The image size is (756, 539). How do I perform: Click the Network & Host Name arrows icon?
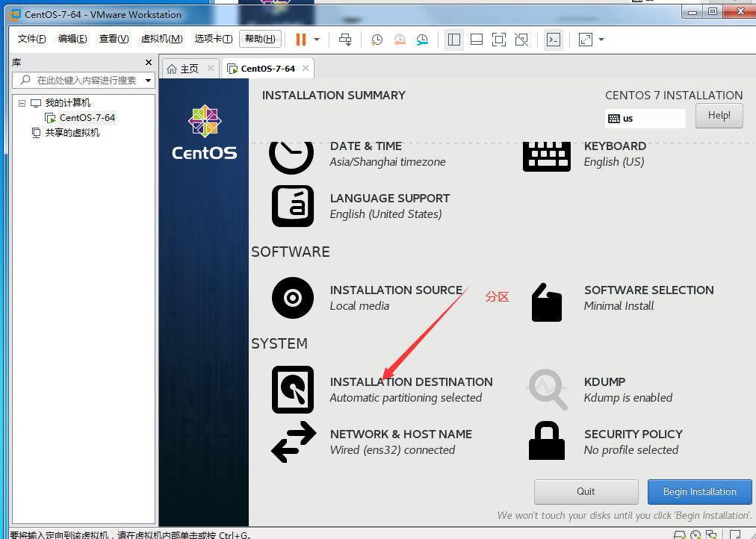(294, 442)
